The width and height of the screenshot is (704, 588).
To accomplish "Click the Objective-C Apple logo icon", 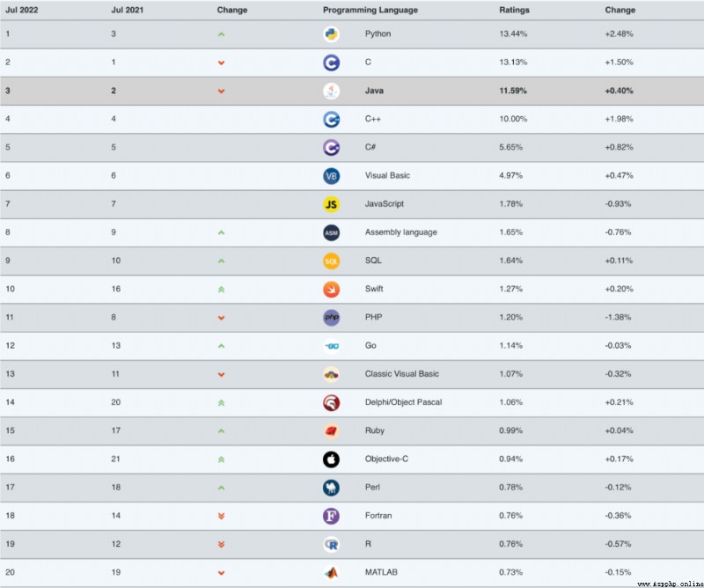I will (332, 459).
